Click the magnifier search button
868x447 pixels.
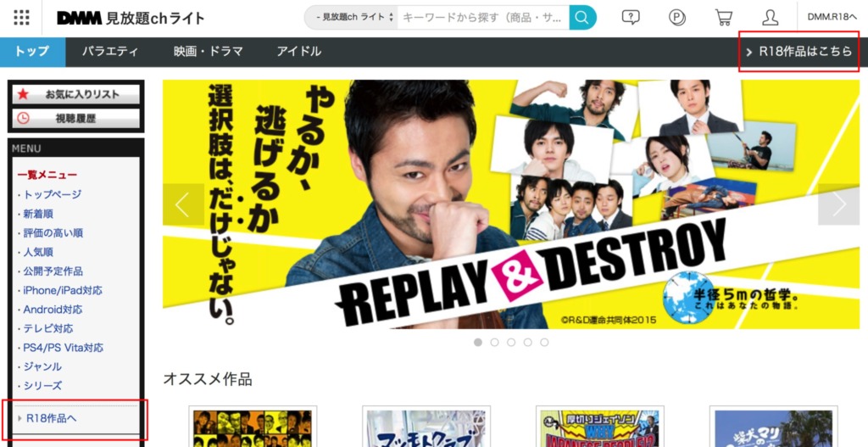582,18
